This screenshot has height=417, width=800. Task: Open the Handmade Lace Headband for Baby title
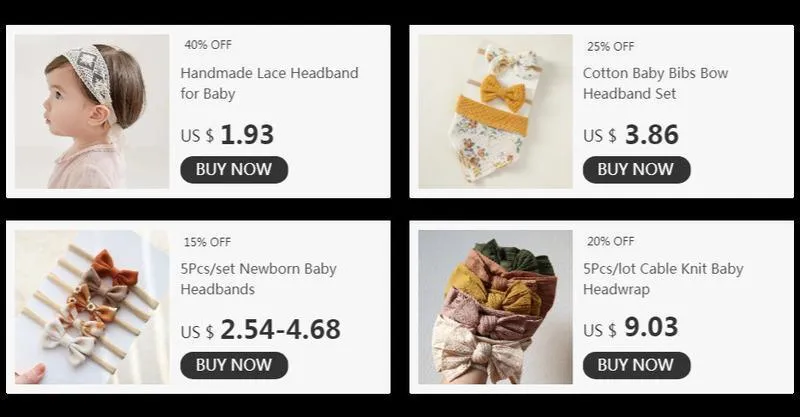pos(269,83)
